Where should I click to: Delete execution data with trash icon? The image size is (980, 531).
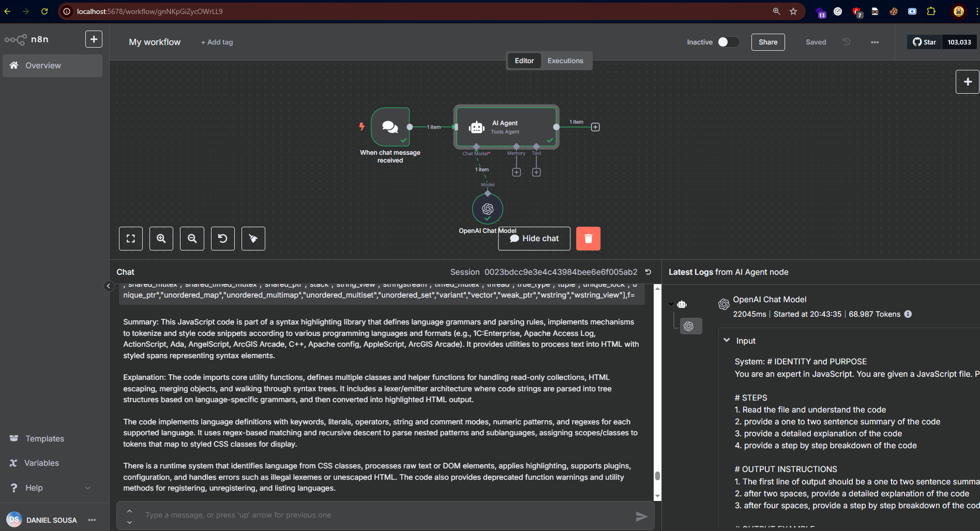588,239
